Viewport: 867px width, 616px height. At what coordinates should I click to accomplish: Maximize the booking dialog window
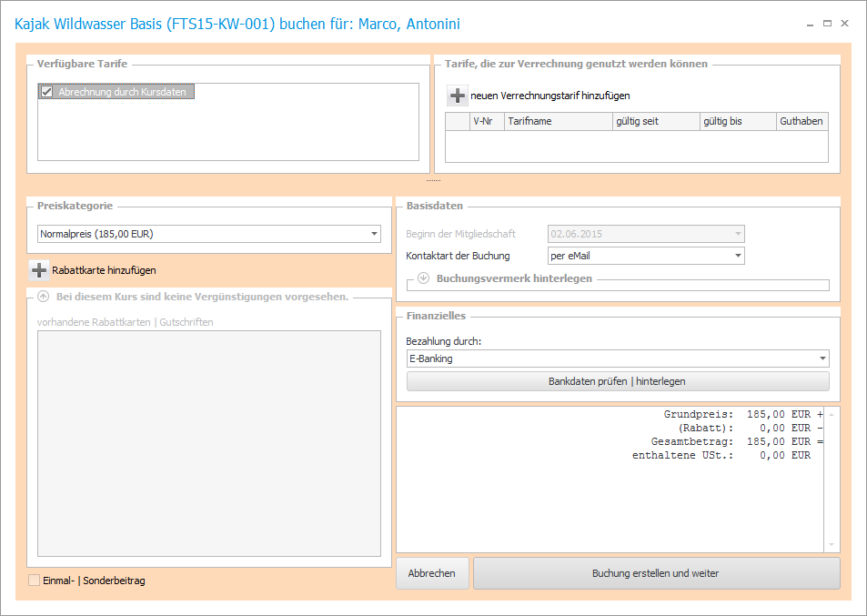(x=827, y=24)
